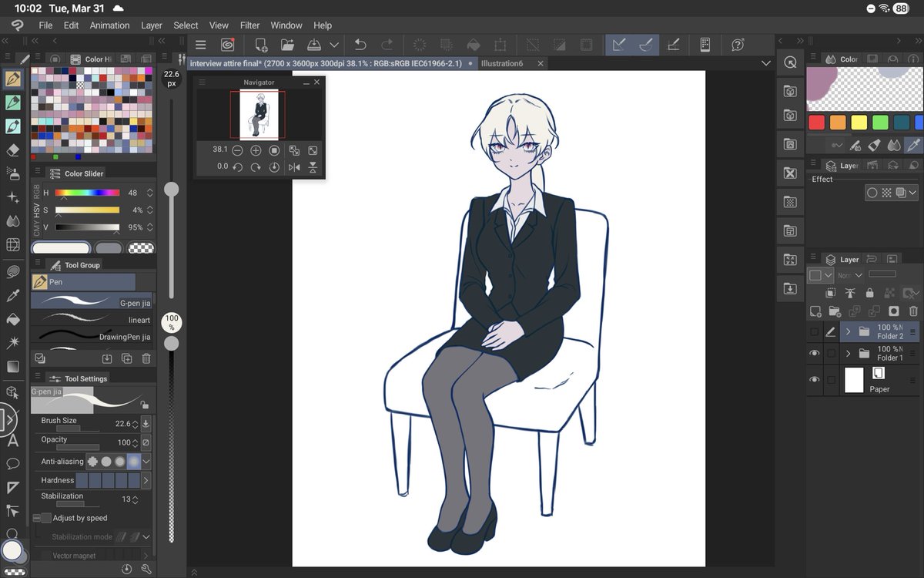The image size is (924, 578).
Task: Add a new raster layer
Action: click(815, 311)
